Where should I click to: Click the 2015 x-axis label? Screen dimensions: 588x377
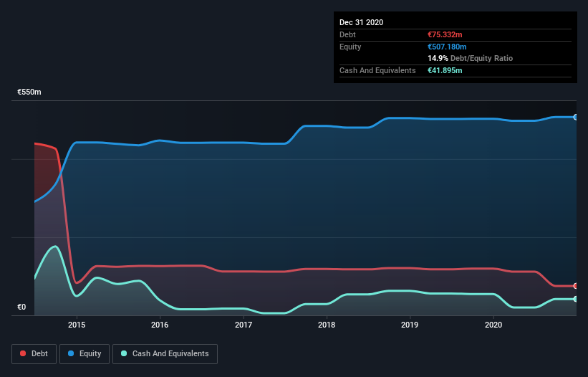click(77, 325)
